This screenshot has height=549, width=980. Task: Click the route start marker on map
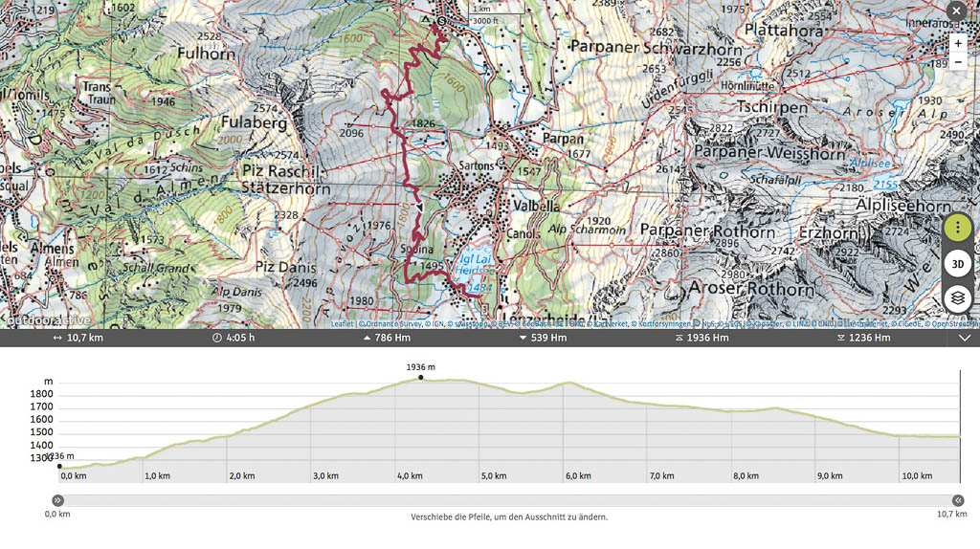pyautogui.click(x=440, y=20)
